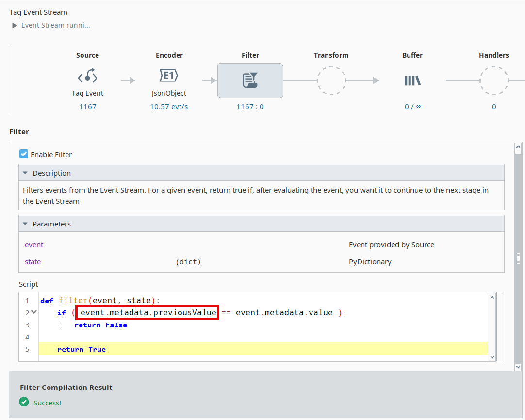Click the Filter Compilation Result heading
525x420 pixels.
pyautogui.click(x=66, y=387)
